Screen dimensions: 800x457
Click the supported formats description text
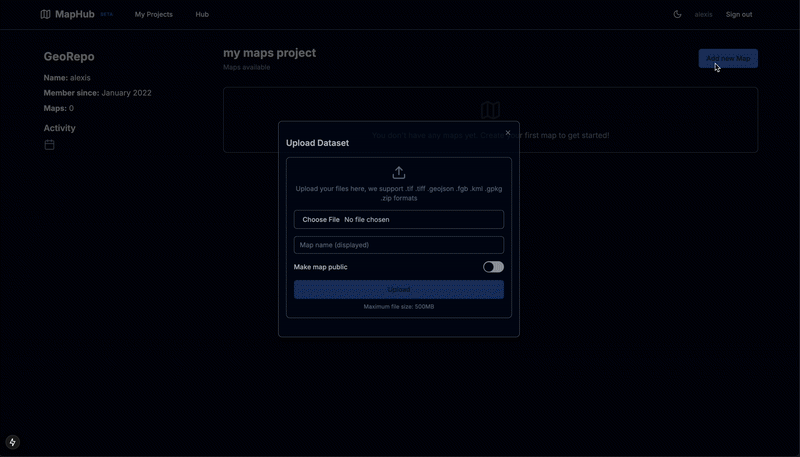398,193
